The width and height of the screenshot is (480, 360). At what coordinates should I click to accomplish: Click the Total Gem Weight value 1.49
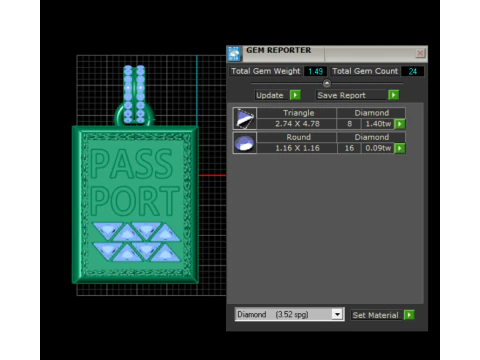coord(316,71)
